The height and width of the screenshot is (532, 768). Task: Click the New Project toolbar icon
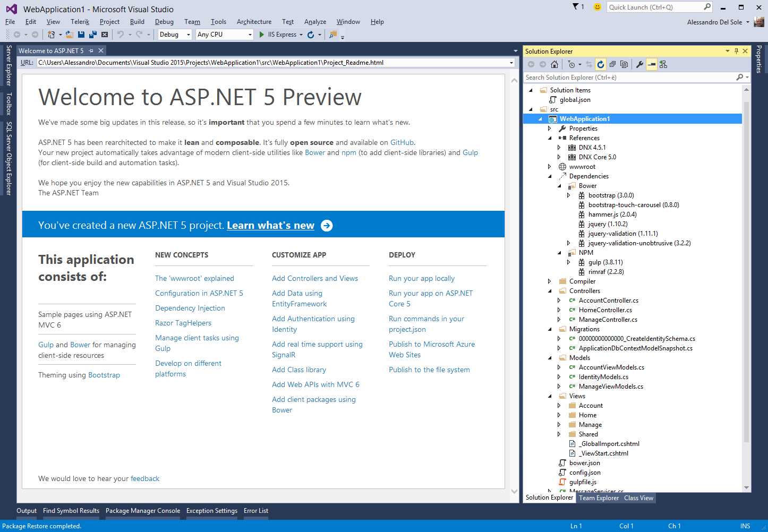[51, 35]
